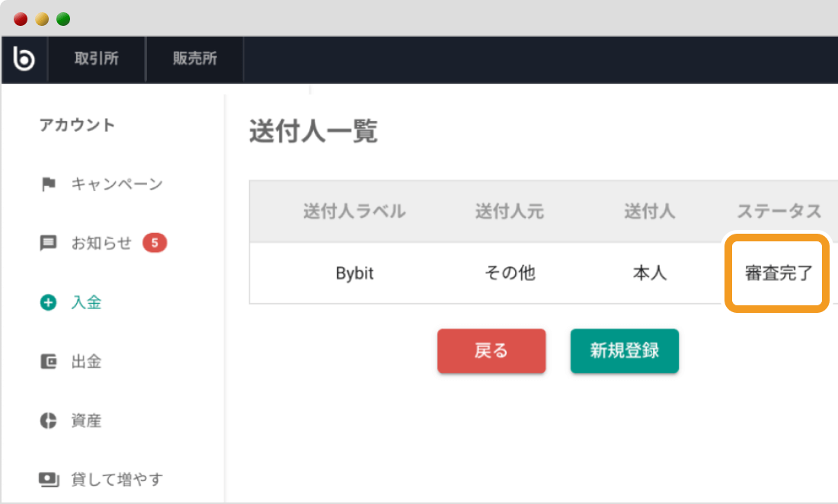Select the Bybit sender label cell
This screenshot has width=838, height=504.
(x=354, y=273)
